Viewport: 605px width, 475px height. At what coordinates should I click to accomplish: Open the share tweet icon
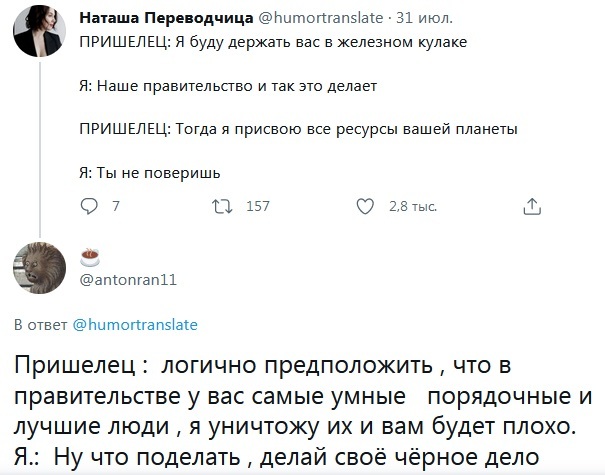(532, 207)
